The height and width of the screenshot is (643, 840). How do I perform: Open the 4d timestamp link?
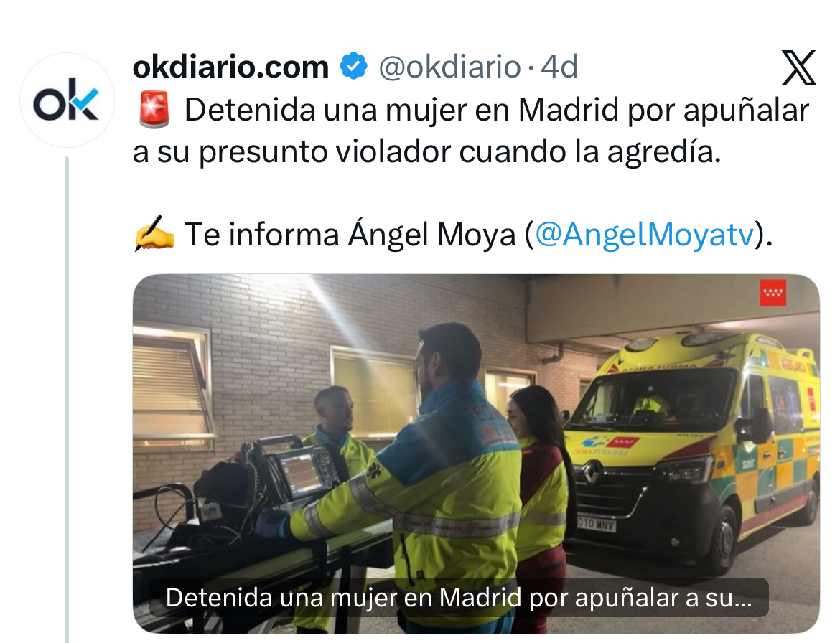pyautogui.click(x=559, y=67)
